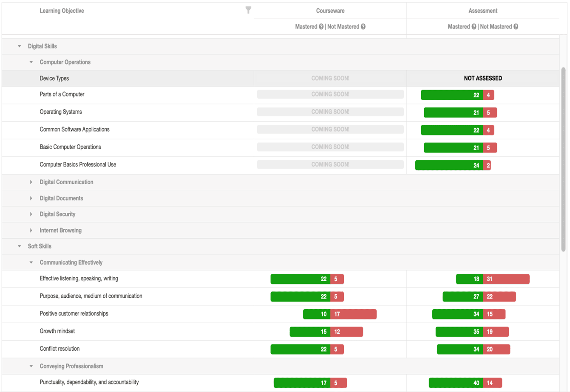570x392 pixels.
Task: Click the help icon next to Courseware Not Mastered
Action: [x=363, y=27]
